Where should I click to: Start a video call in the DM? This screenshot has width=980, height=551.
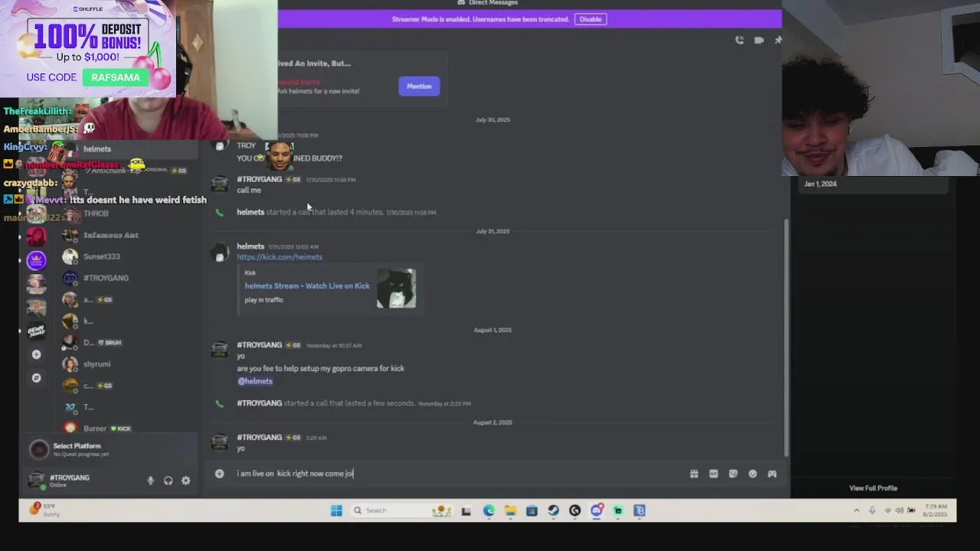pyautogui.click(x=759, y=40)
